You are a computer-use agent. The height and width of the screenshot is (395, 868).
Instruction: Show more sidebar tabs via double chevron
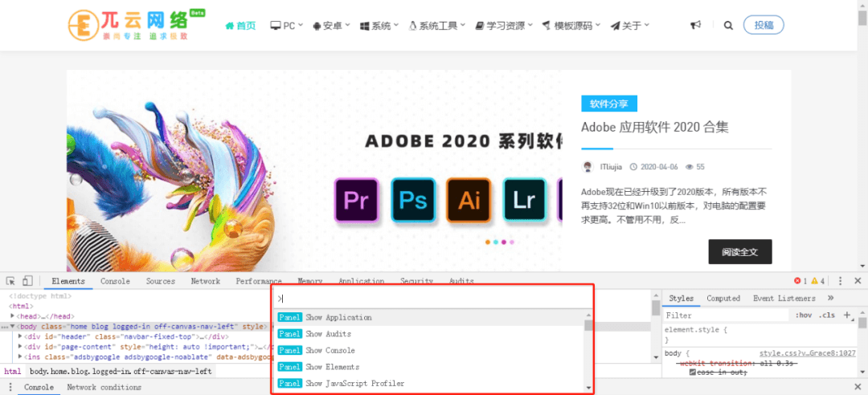830,298
